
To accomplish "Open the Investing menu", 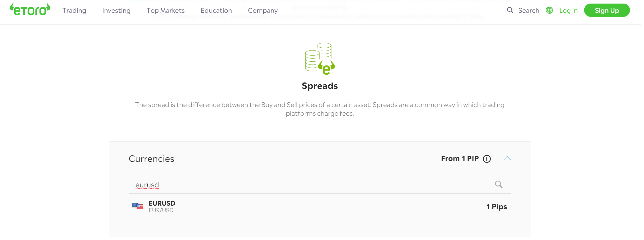I will click(116, 10).
